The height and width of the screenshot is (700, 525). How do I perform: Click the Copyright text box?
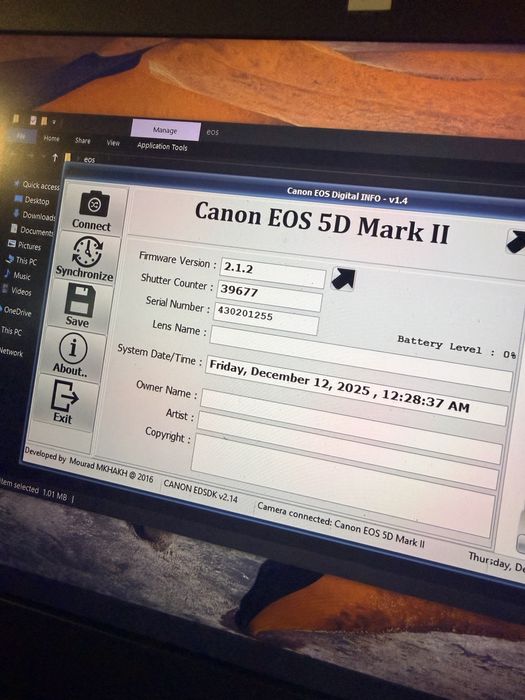[x=343, y=486]
